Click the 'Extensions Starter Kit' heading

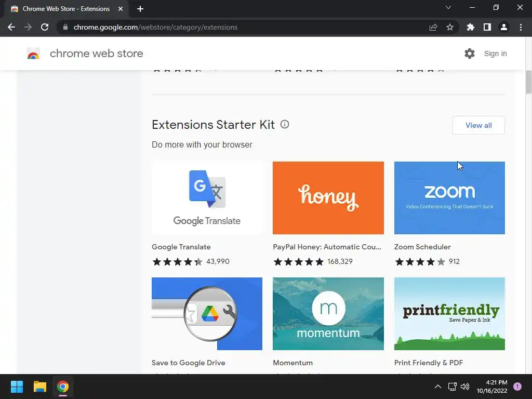[213, 125]
